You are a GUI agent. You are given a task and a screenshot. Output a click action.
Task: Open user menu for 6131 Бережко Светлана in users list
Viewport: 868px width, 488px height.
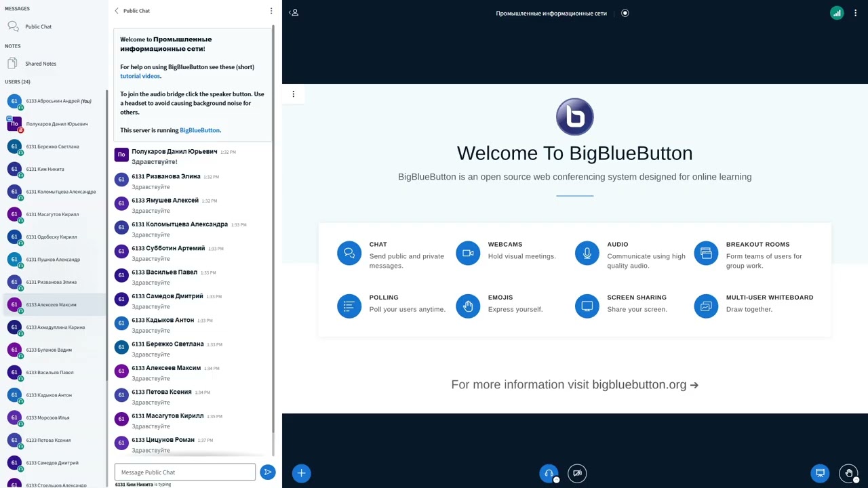(x=54, y=146)
